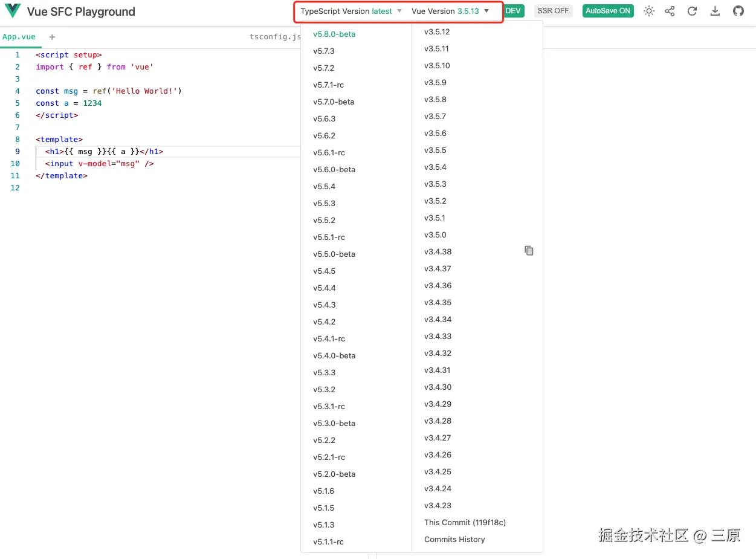
Task: Pick TypeScript v5.5.0-beta
Action: [334, 254]
